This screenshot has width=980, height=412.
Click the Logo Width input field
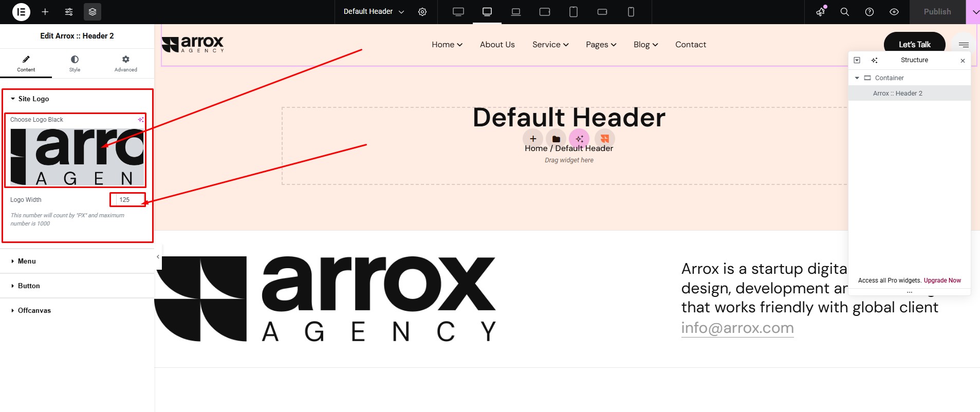(x=130, y=199)
